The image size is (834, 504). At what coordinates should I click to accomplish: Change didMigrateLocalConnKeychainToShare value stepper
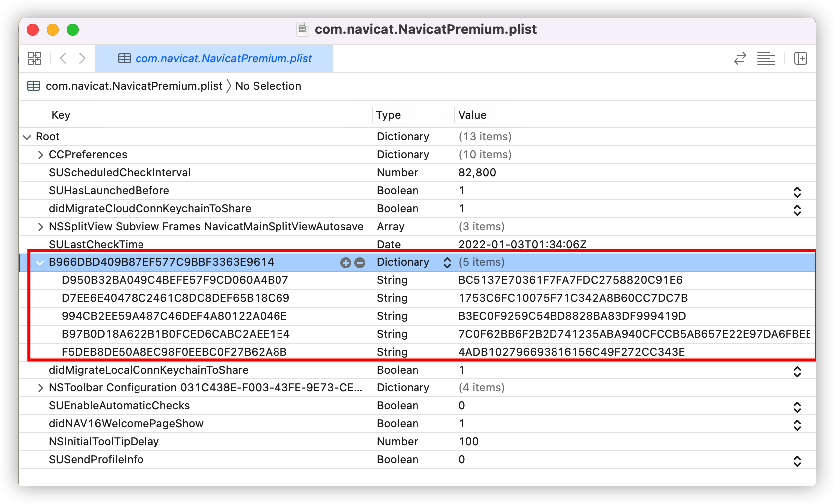[x=797, y=371]
